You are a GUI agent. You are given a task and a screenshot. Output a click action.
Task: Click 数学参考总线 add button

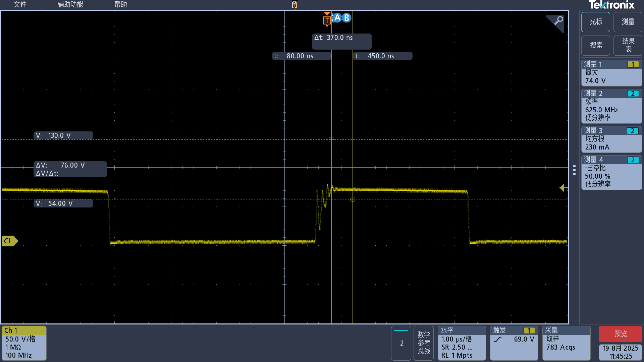click(424, 343)
